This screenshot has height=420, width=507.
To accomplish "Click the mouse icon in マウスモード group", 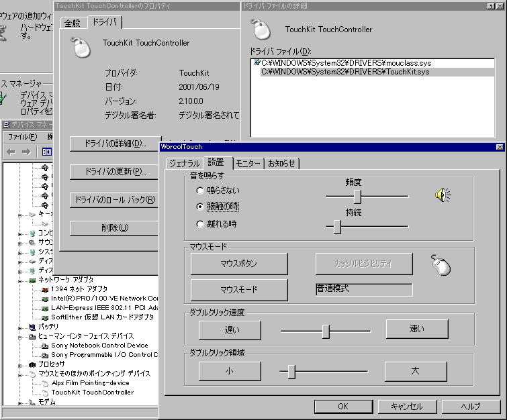I will [441, 265].
